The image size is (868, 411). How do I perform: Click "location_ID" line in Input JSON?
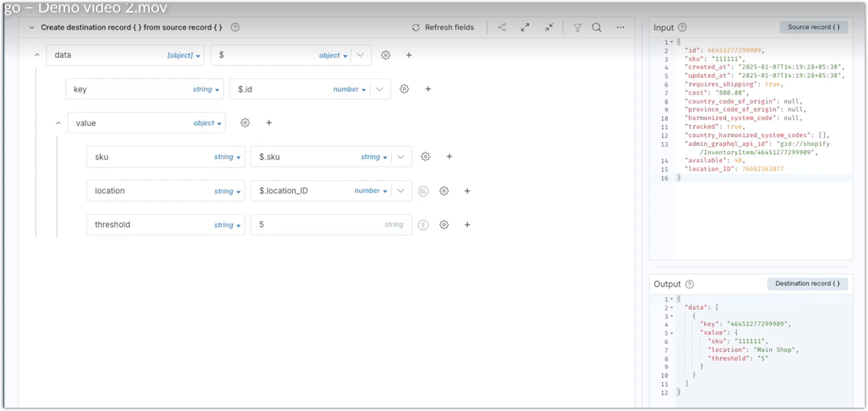pyautogui.click(x=734, y=169)
